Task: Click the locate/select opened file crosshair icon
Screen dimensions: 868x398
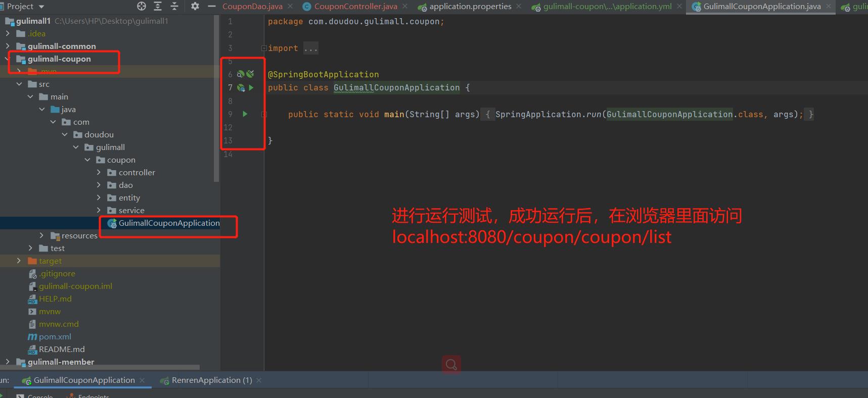Action: pyautogui.click(x=142, y=6)
